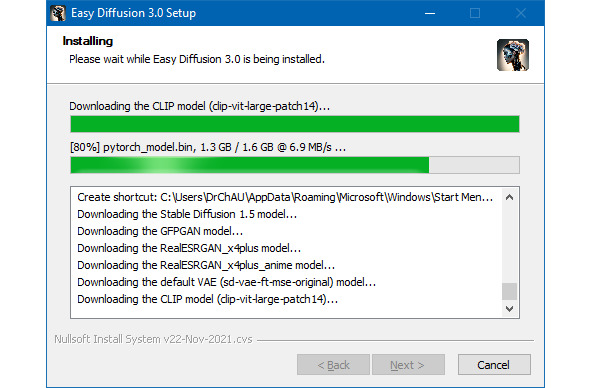
Task: Click the Easy Diffusion title bar icon
Action: coord(58,13)
